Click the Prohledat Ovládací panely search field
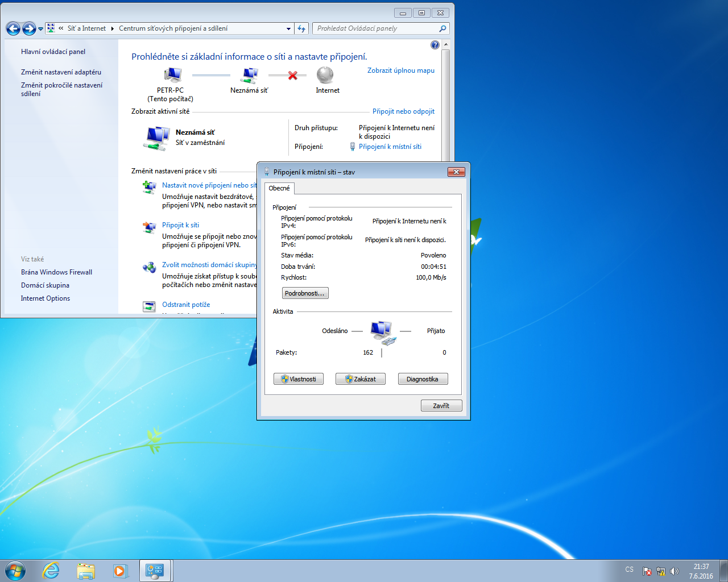 [375, 28]
